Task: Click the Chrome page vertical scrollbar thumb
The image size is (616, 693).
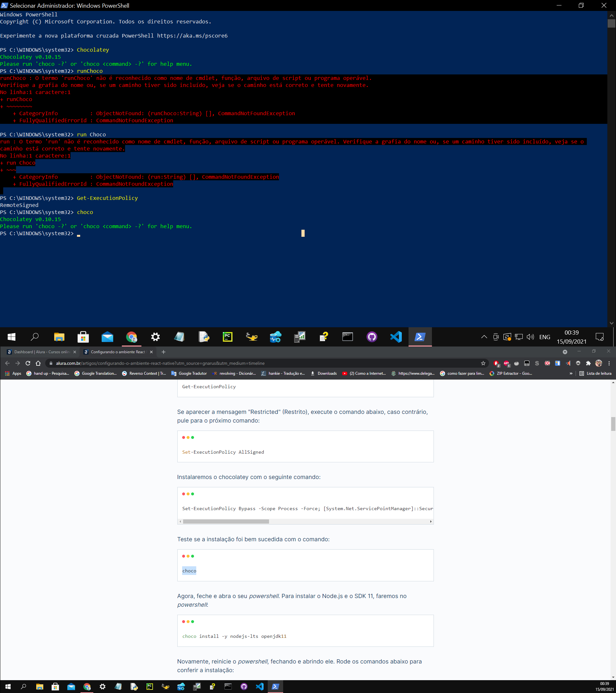Action: point(613,424)
